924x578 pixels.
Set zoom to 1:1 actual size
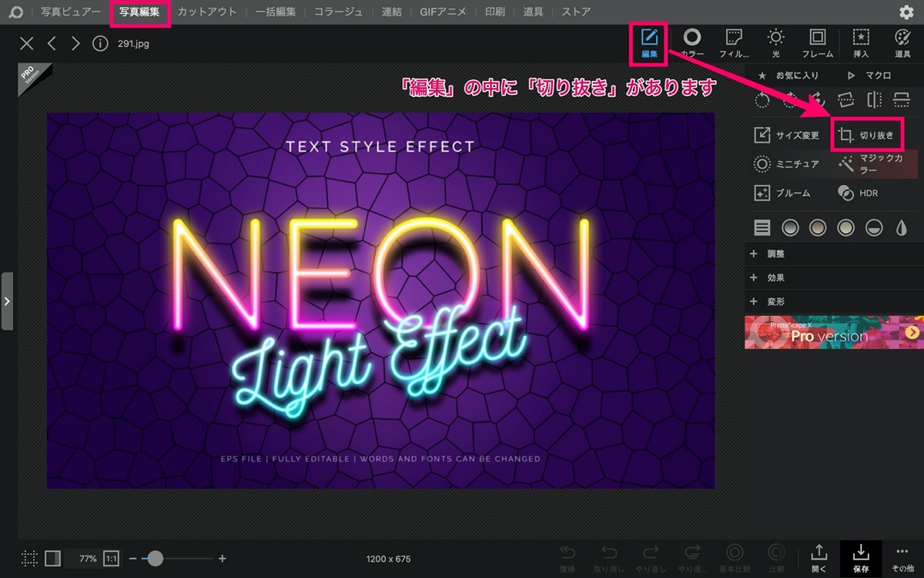point(111,558)
